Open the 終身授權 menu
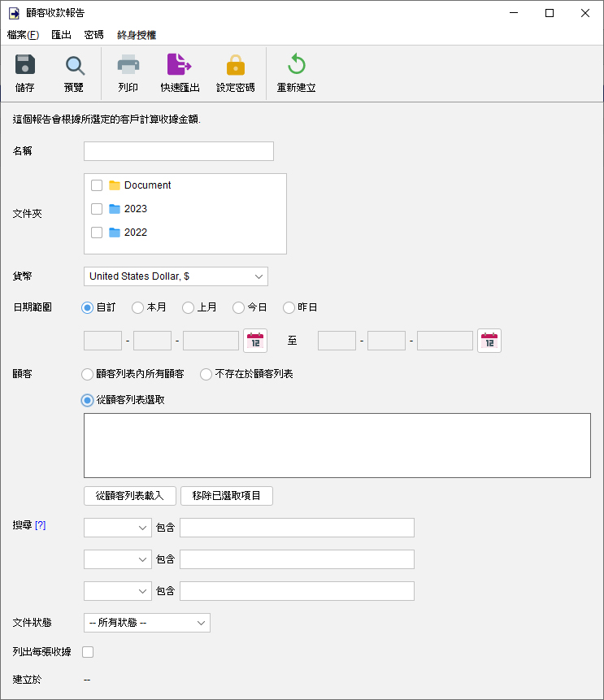604x700 pixels. tap(137, 35)
